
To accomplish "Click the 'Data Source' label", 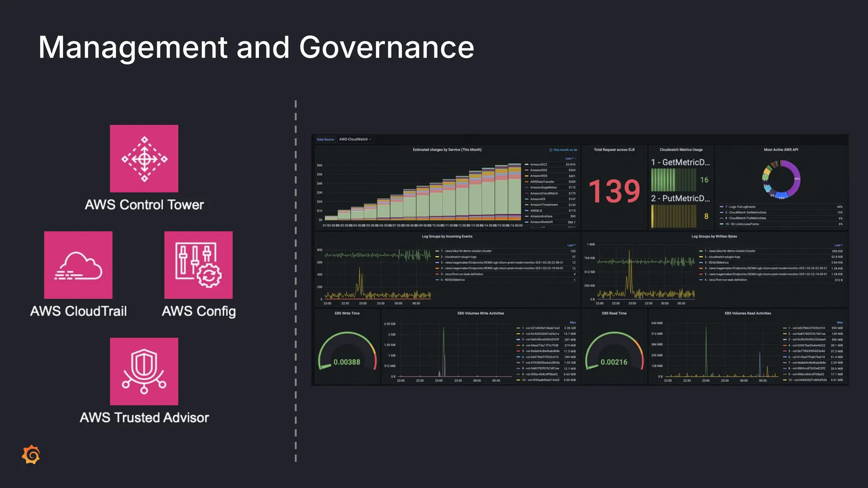I will point(325,139).
